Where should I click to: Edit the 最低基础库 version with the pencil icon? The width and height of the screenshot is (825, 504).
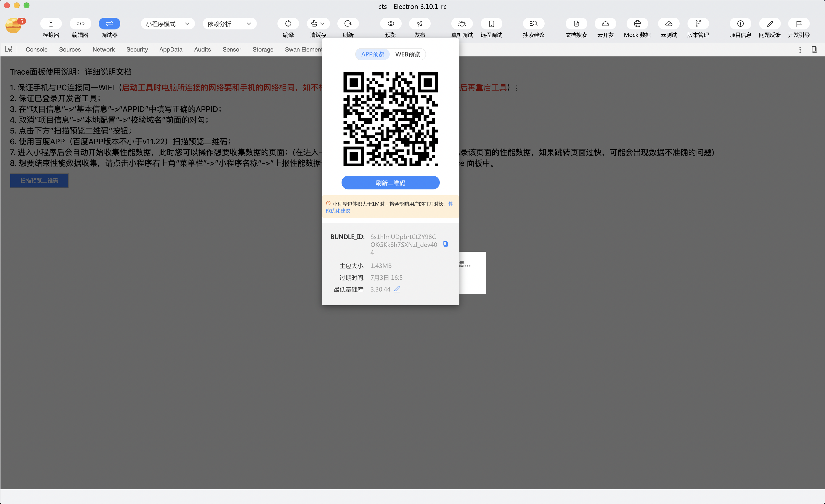point(397,289)
